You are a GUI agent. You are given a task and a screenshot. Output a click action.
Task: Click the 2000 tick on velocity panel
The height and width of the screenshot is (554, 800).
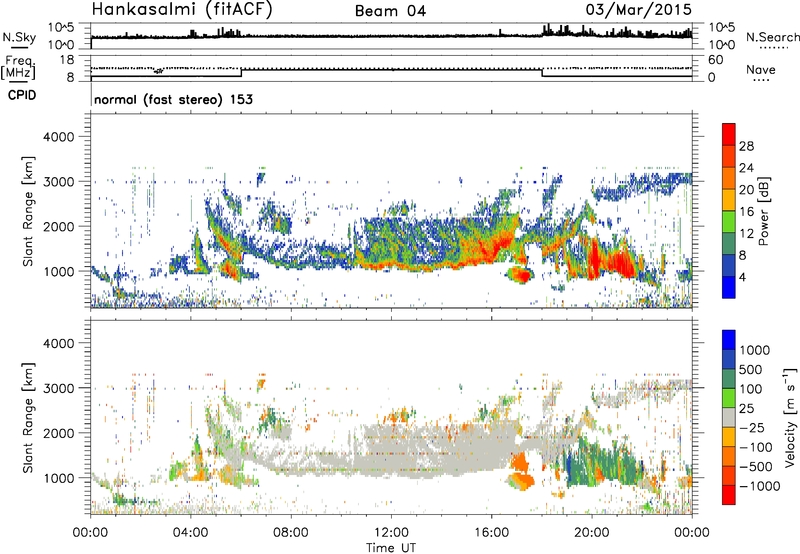click(58, 433)
